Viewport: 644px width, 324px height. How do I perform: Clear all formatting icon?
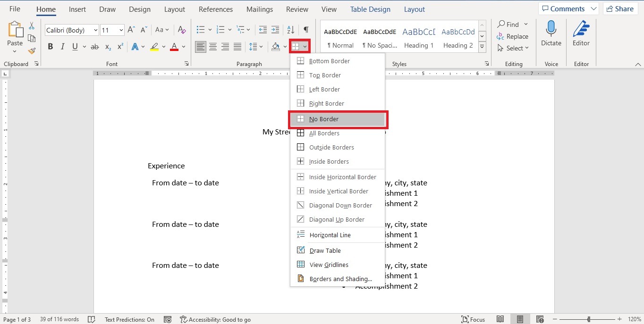coord(182,30)
